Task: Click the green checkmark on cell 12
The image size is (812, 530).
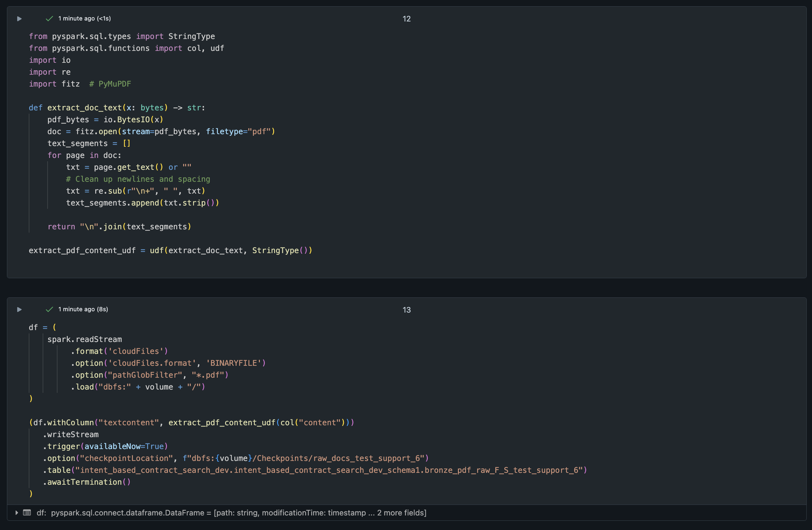Action: [50, 19]
